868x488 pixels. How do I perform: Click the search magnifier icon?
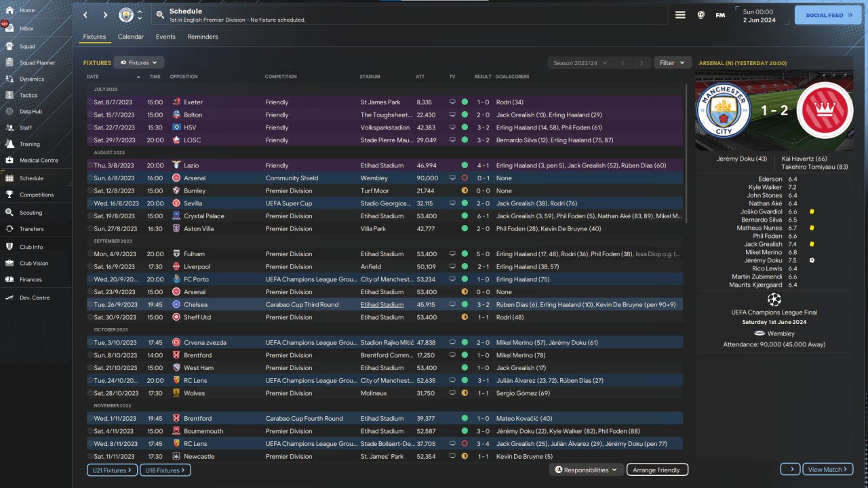(159, 15)
